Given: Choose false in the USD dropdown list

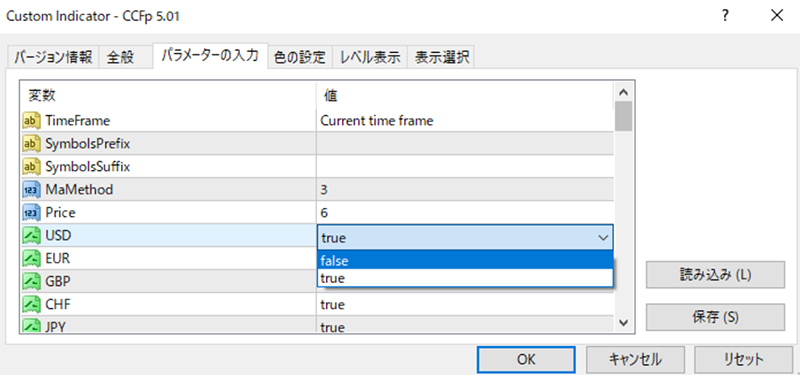Looking at the screenshot, I should point(465,261).
